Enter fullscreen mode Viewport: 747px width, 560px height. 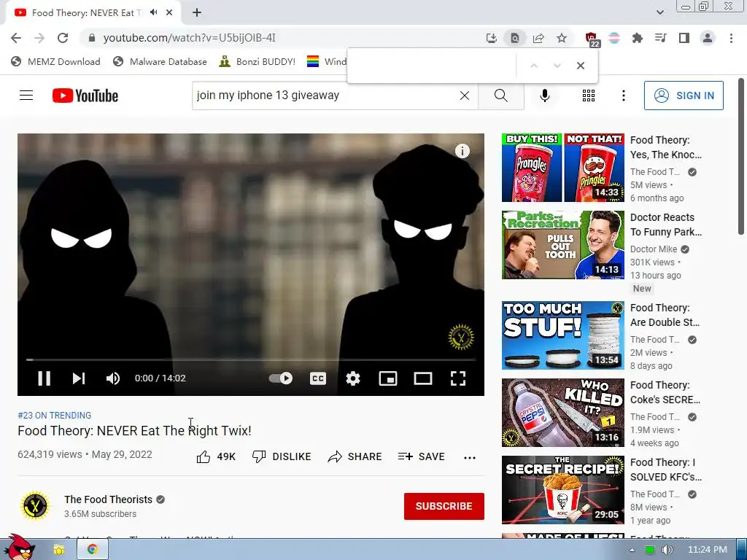pos(458,378)
